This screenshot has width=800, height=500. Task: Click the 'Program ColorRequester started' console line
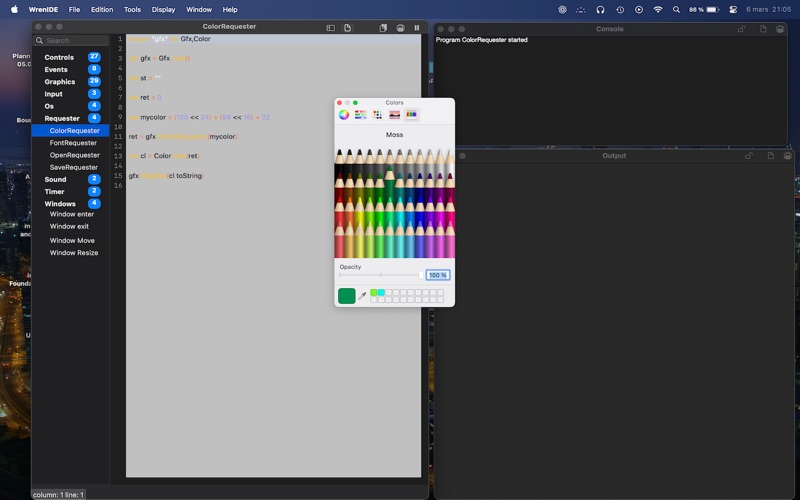482,40
